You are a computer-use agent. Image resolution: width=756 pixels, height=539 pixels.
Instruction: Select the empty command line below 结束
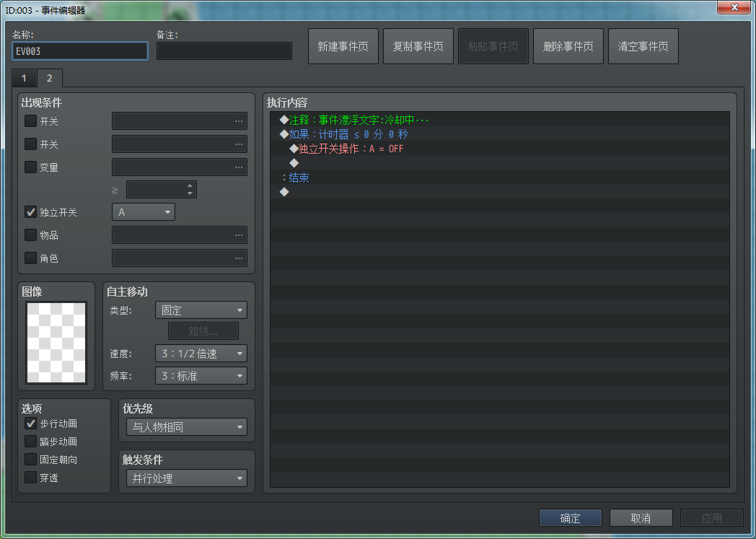click(x=500, y=192)
